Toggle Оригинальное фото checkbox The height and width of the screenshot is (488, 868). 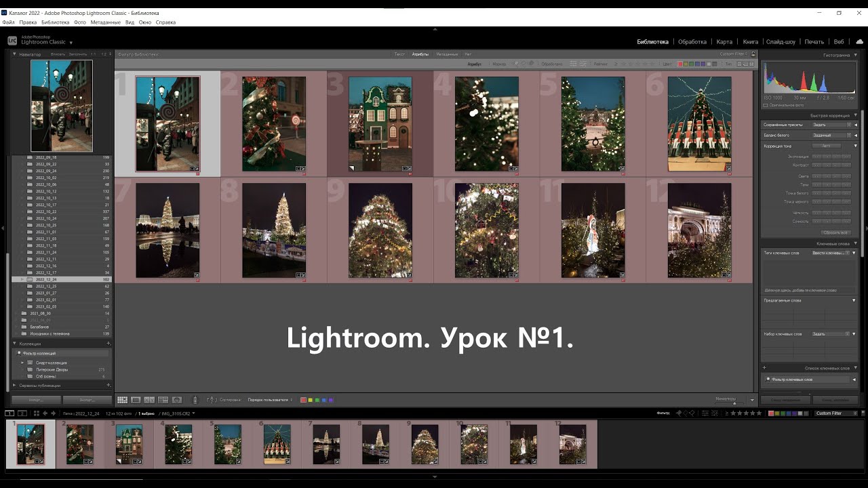pos(766,105)
